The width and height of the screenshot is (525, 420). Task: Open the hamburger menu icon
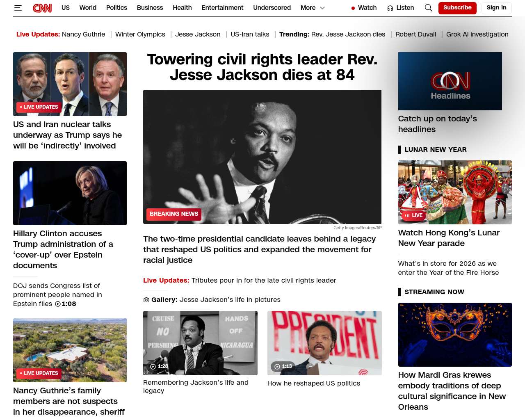[x=18, y=8]
